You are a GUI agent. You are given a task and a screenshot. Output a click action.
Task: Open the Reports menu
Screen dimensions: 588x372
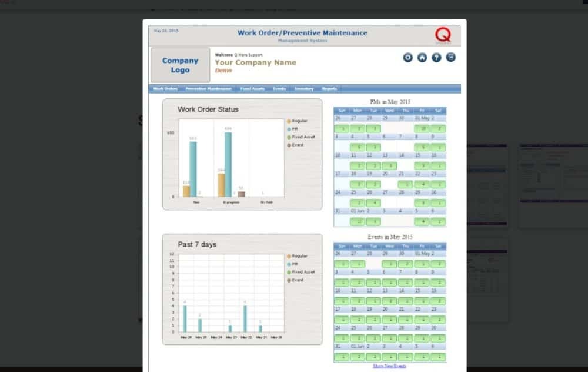point(329,89)
